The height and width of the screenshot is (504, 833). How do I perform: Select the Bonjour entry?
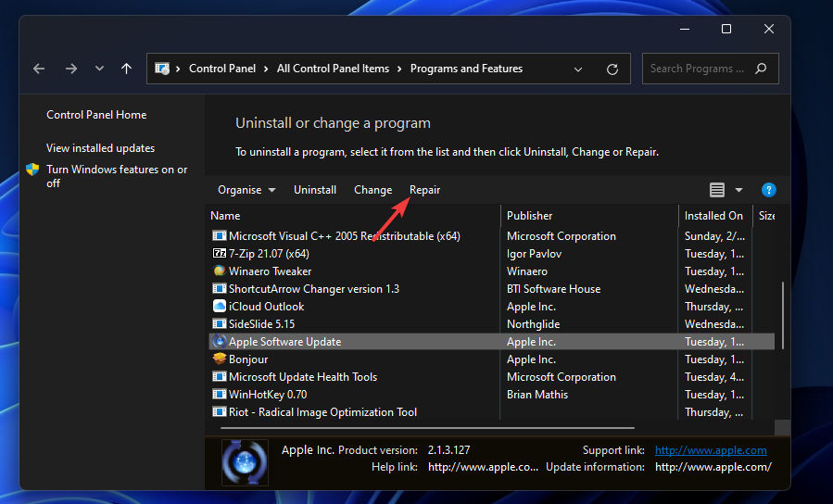tap(248, 359)
